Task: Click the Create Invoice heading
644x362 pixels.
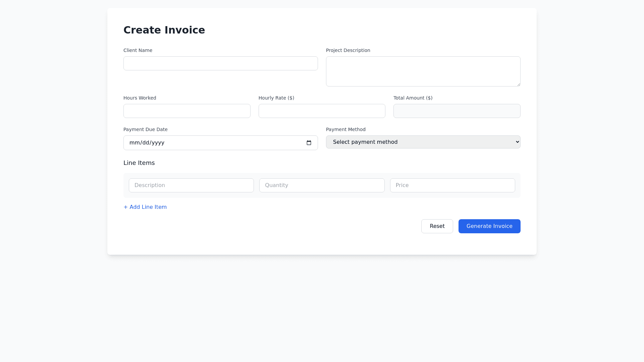Action: coord(164,30)
